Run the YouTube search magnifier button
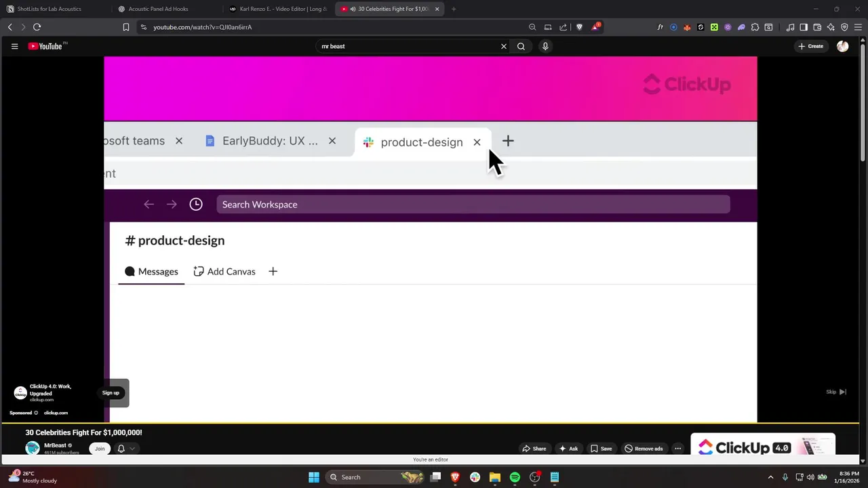This screenshot has height=488, width=868. [521, 46]
